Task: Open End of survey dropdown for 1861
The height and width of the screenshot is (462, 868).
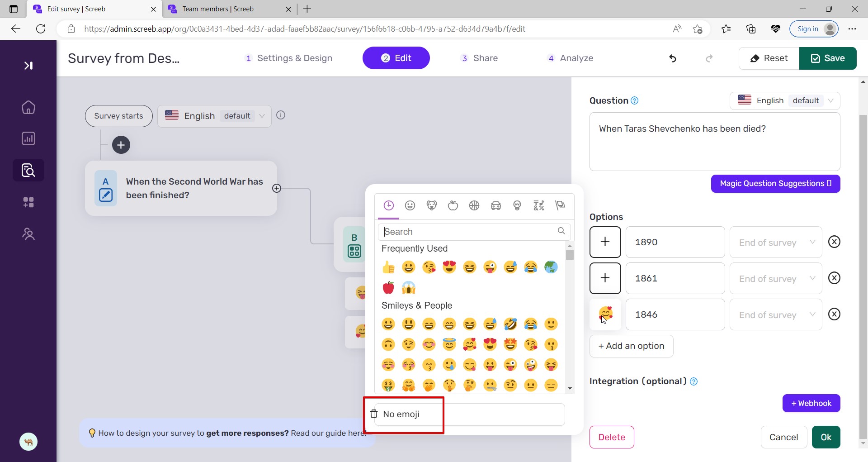Action: 776,278
